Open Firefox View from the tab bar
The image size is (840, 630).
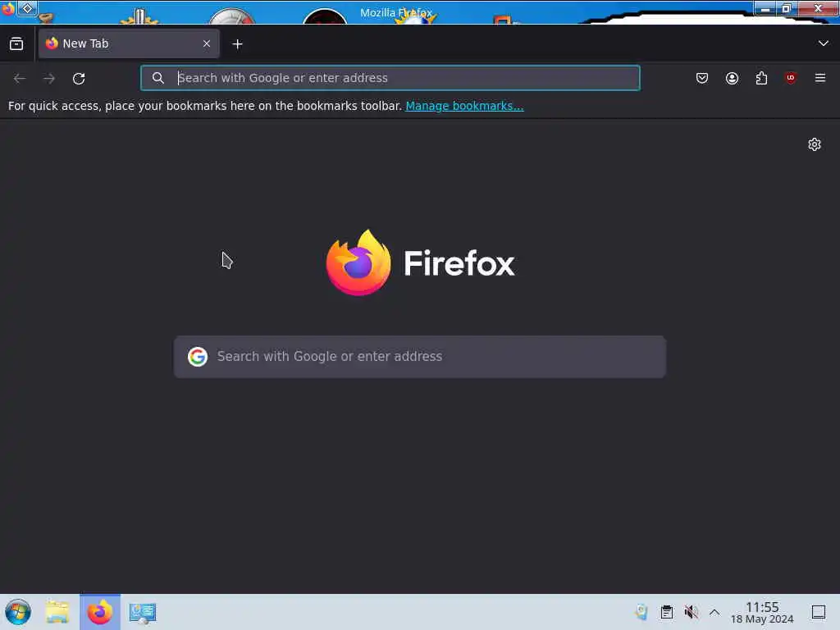(x=16, y=44)
